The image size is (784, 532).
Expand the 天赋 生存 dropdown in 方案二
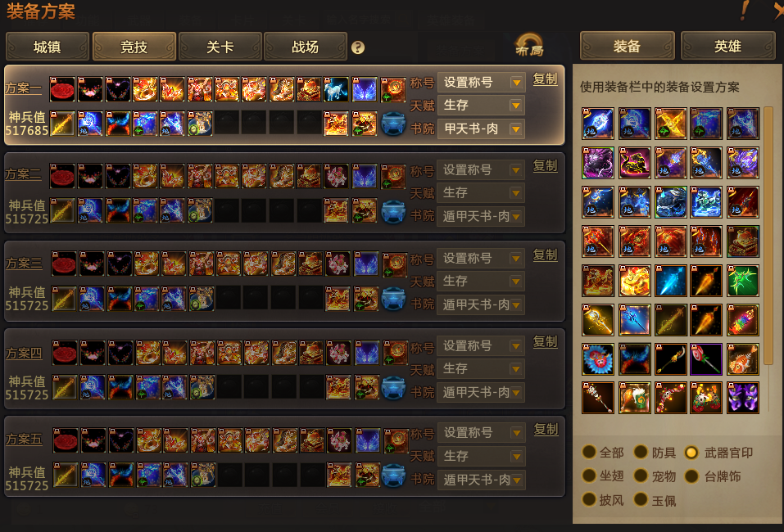[481, 193]
